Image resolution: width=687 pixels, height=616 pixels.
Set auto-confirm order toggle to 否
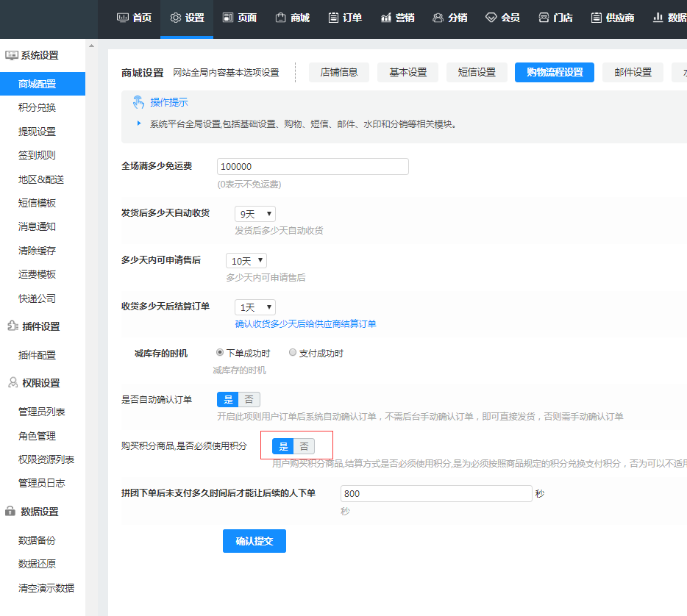pos(249,400)
